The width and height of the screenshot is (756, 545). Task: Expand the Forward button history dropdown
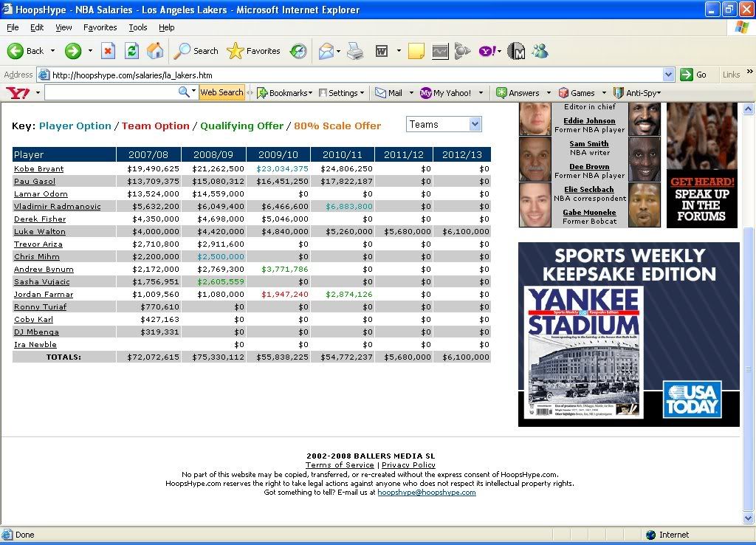(x=90, y=51)
